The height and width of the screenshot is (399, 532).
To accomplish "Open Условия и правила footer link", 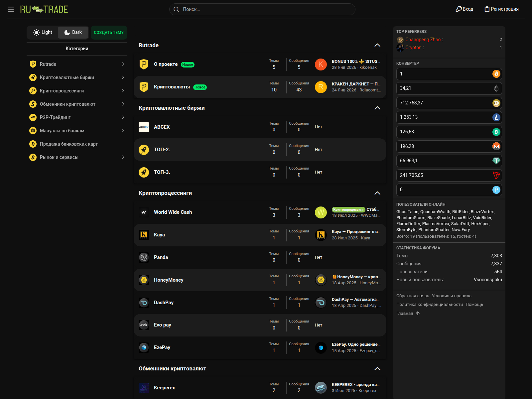I will [x=452, y=296].
